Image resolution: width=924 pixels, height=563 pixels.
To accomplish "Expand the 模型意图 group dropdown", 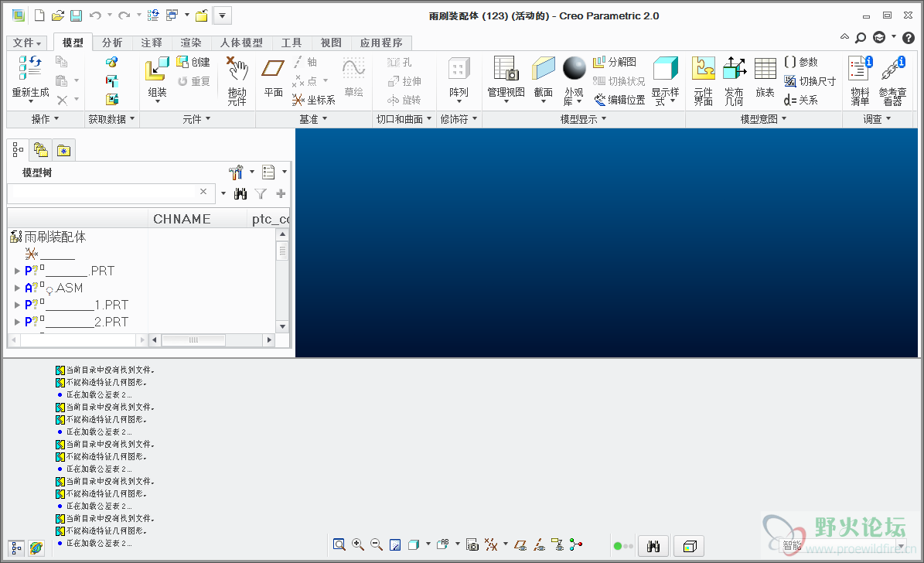I will pyautogui.click(x=763, y=119).
